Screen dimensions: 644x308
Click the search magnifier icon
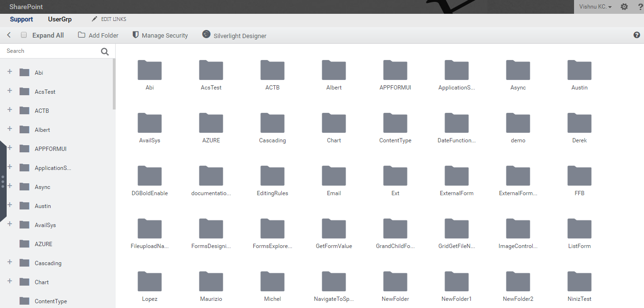pos(105,51)
